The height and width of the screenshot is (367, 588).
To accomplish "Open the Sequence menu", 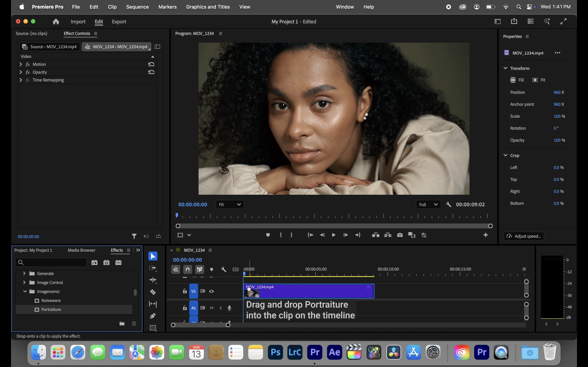I will click(137, 7).
